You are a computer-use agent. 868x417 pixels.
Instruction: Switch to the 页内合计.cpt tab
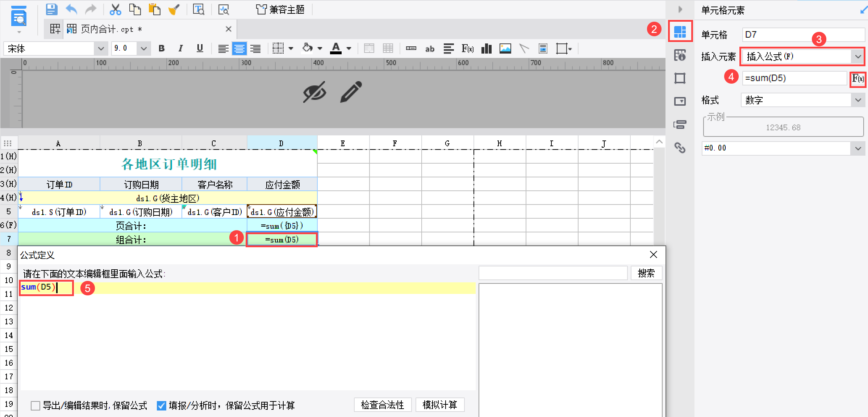click(x=107, y=29)
